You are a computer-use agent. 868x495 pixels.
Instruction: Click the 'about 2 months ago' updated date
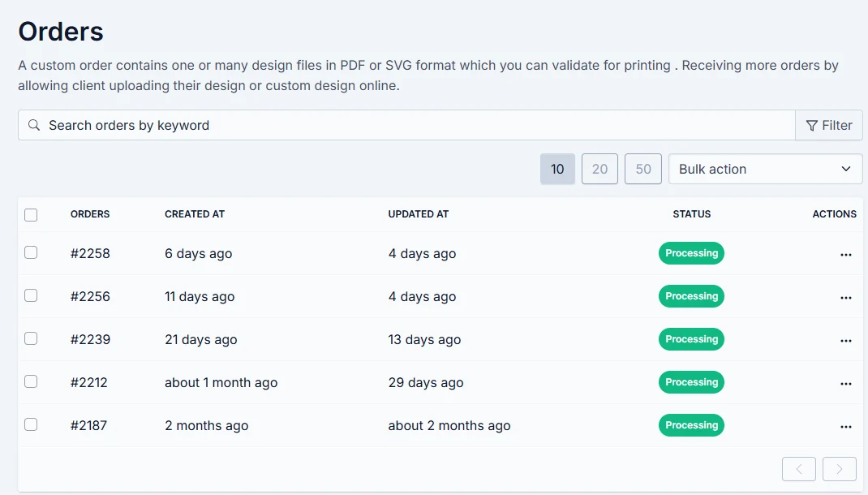click(x=449, y=426)
